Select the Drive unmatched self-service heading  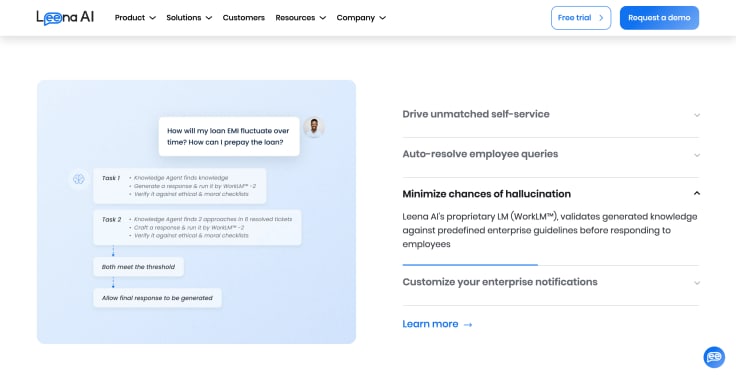point(476,114)
